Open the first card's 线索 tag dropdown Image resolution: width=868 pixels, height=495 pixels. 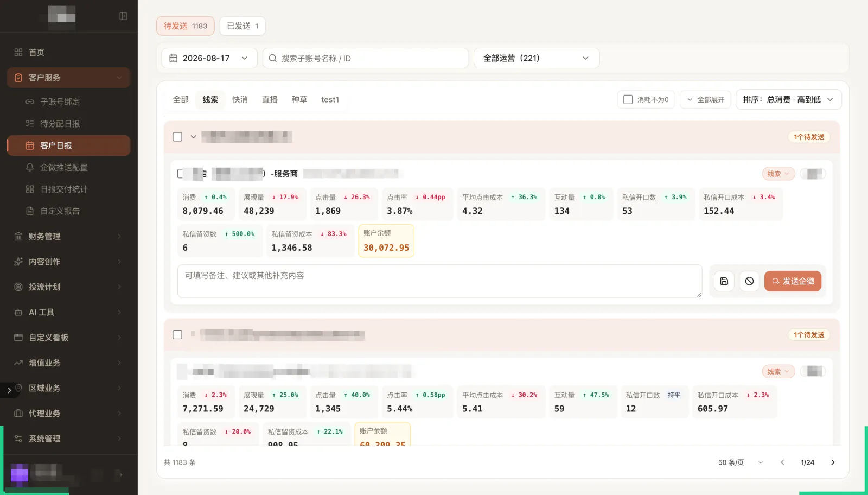point(778,174)
